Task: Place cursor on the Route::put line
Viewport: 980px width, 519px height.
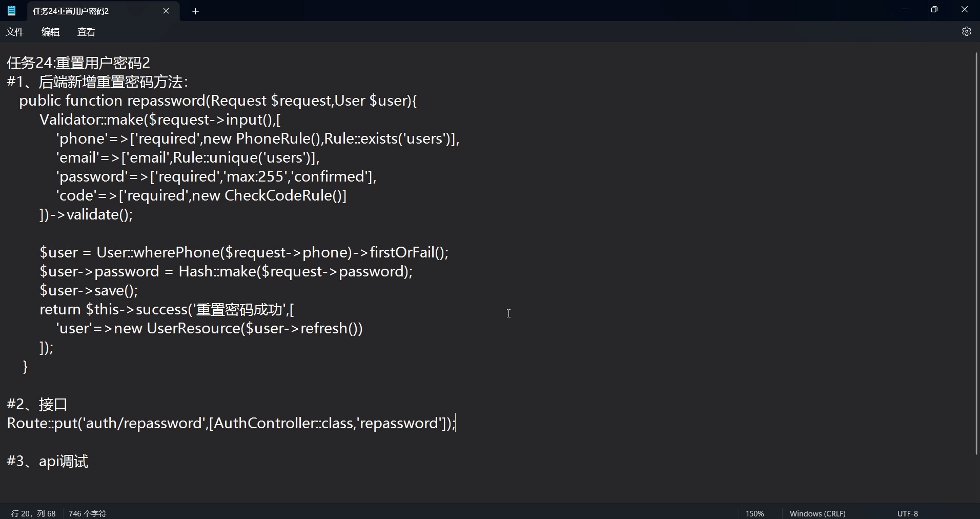Action: pyautogui.click(x=231, y=424)
